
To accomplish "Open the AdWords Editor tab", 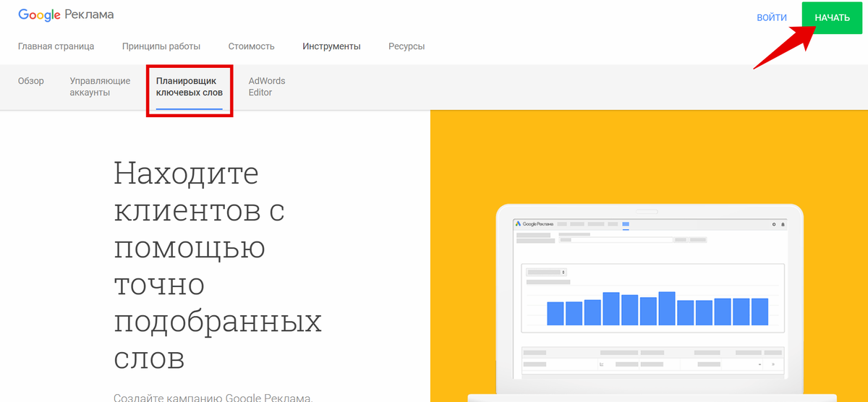I will point(267,87).
